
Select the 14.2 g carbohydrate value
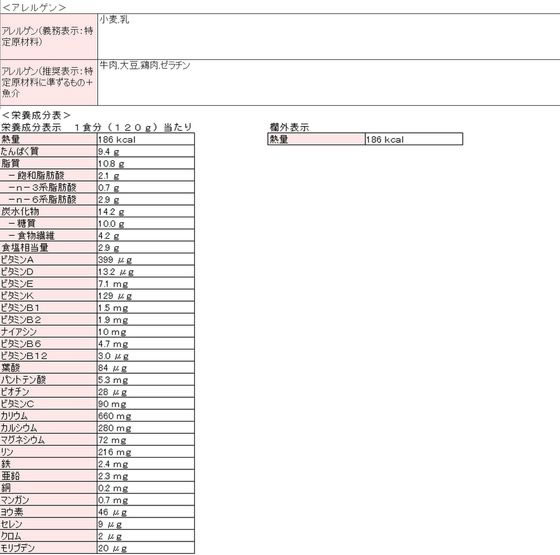coord(146,211)
